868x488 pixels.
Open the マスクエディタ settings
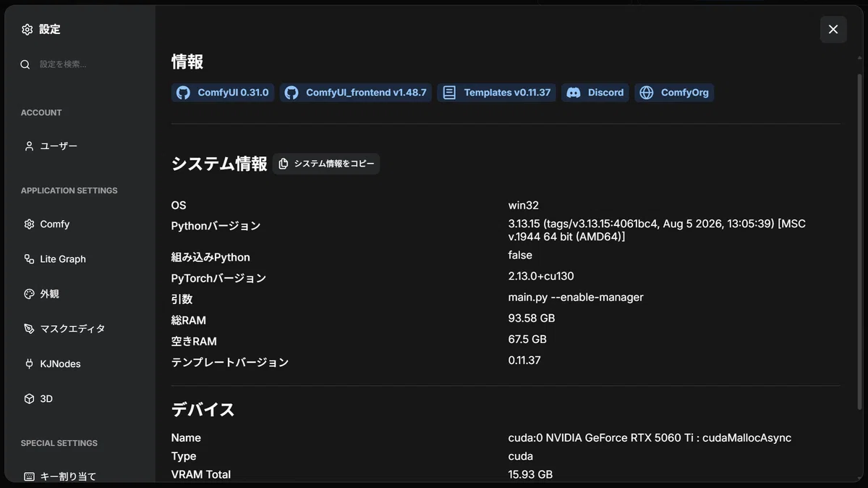click(80, 329)
